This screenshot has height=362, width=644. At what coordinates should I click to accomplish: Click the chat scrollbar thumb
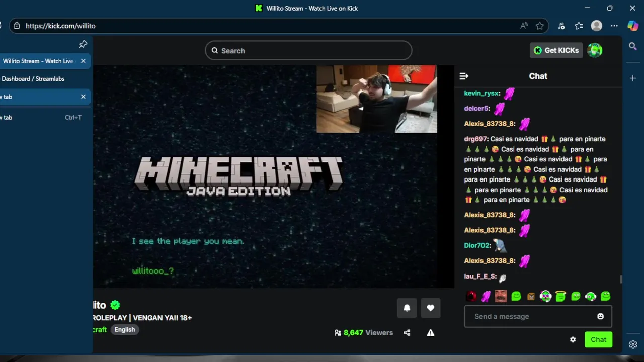[x=621, y=279]
